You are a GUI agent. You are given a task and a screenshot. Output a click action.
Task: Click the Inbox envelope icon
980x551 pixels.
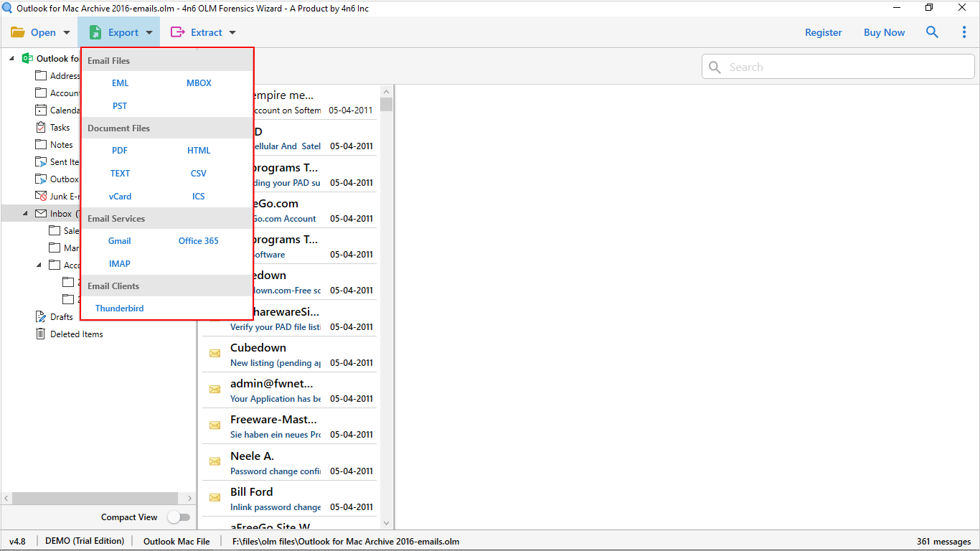(41, 213)
